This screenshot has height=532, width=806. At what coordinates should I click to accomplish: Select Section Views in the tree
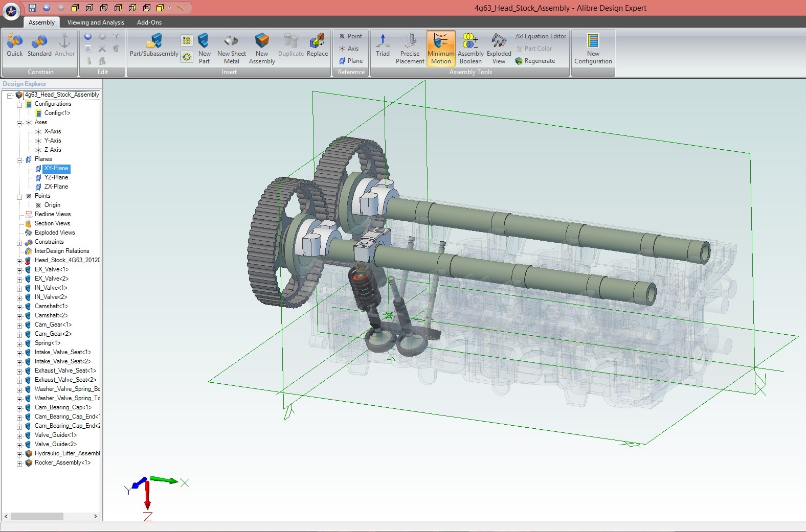[x=52, y=223]
